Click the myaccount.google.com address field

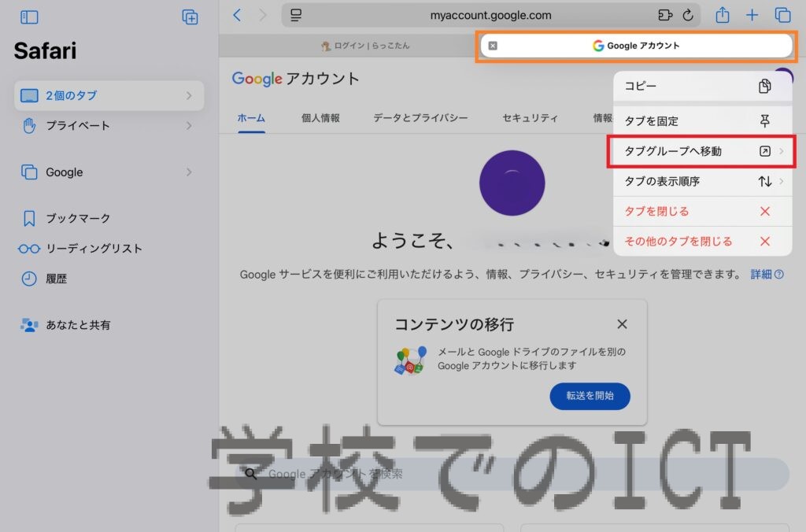490,15
